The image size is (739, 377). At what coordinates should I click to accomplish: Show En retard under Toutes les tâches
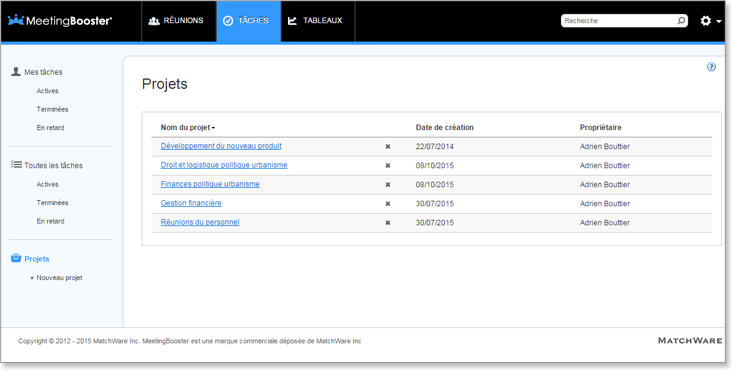(50, 221)
